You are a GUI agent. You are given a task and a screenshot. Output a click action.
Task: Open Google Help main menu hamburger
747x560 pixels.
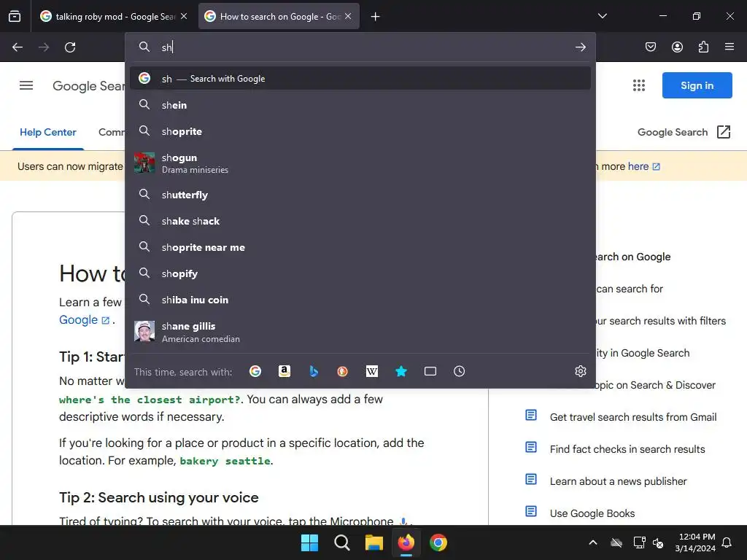(26, 85)
